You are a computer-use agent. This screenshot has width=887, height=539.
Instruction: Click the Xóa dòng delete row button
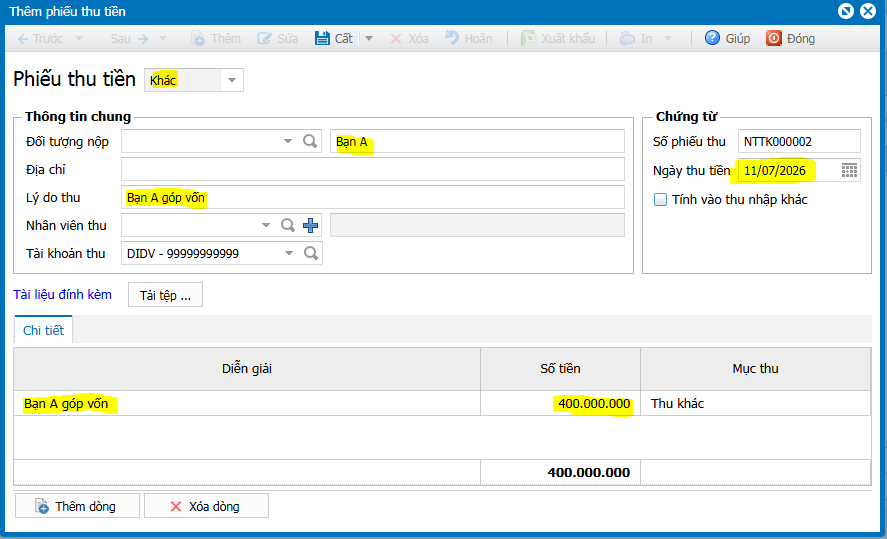tap(206, 506)
